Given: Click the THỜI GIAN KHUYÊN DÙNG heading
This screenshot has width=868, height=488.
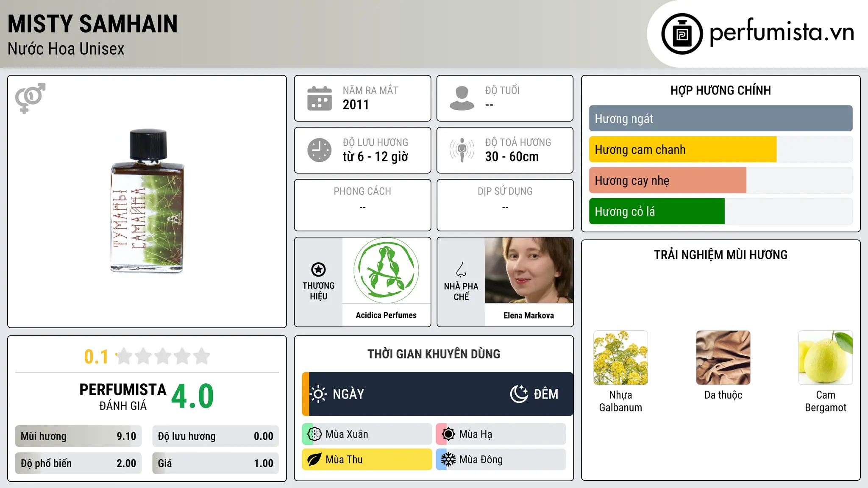Looking at the screenshot, I should [x=434, y=354].
